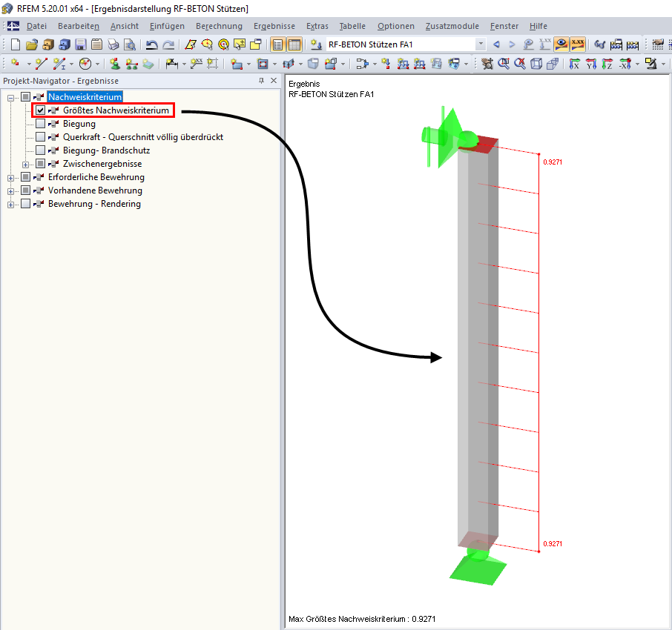This screenshot has width=672, height=630.
Task: Expand the Bewehrung - Rendering node
Action: [x=10, y=205]
